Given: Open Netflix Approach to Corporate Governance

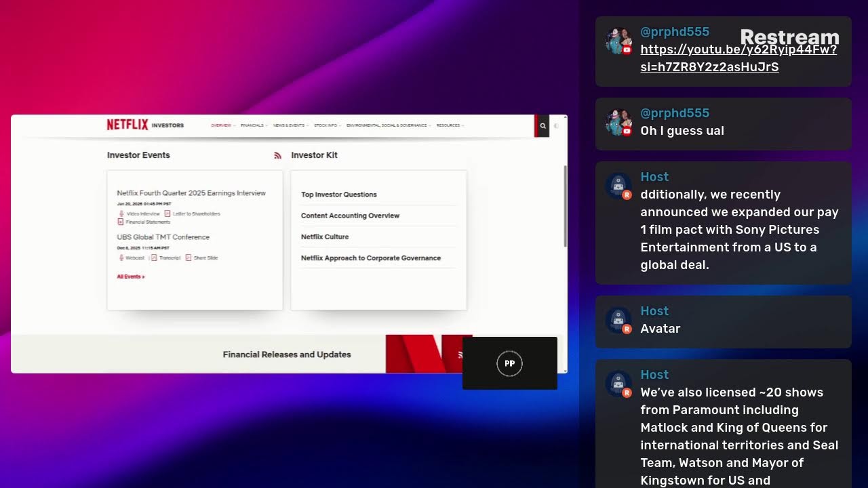Looking at the screenshot, I should pos(371,258).
